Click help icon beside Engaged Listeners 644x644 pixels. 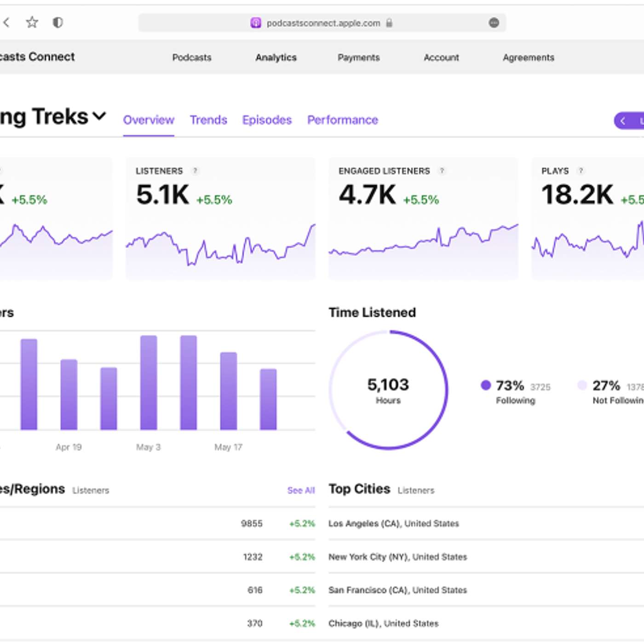[x=442, y=171]
